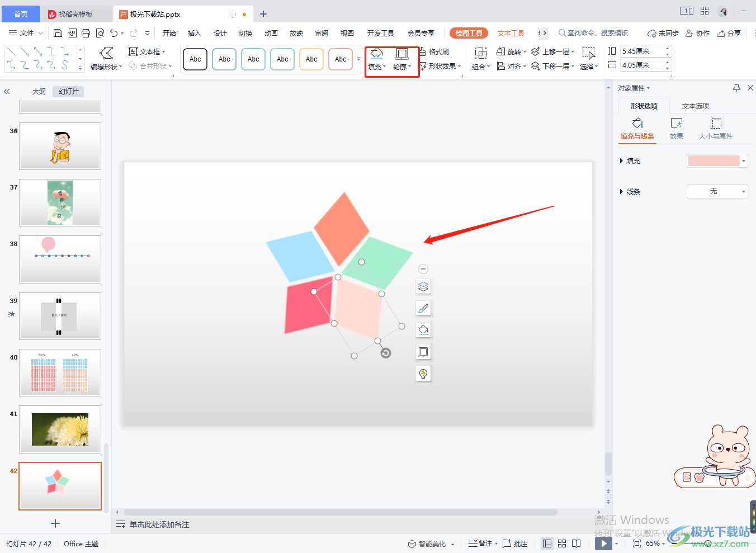Switch to normal view in status bar
The height and width of the screenshot is (553, 756).
[x=547, y=543]
